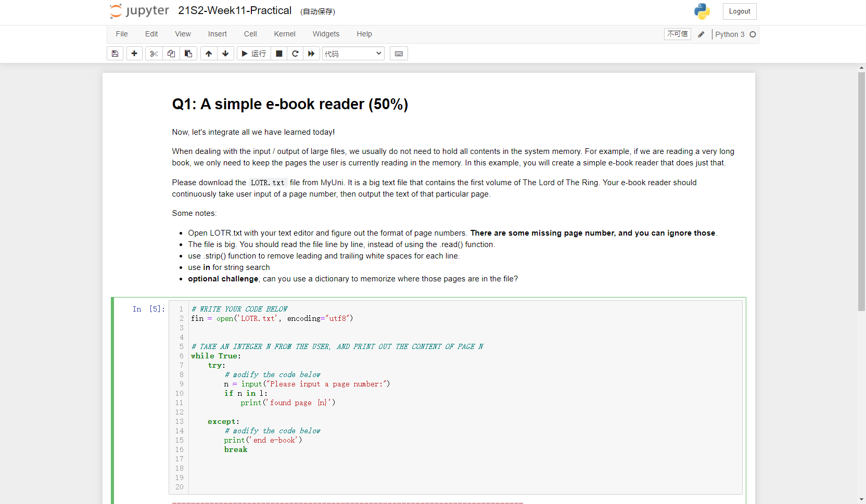The height and width of the screenshot is (504, 866).
Task: Save the notebook via the save icon
Action: pyautogui.click(x=114, y=53)
